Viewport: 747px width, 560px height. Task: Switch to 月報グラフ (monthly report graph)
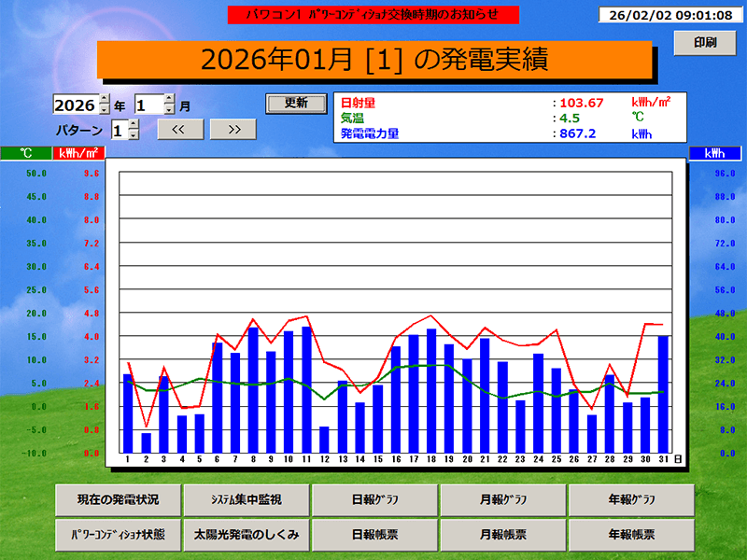click(x=502, y=500)
